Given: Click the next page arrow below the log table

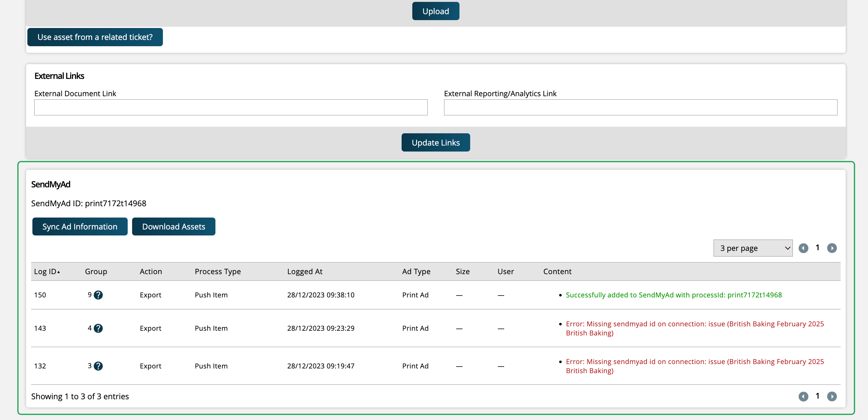Looking at the screenshot, I should pyautogui.click(x=832, y=396).
